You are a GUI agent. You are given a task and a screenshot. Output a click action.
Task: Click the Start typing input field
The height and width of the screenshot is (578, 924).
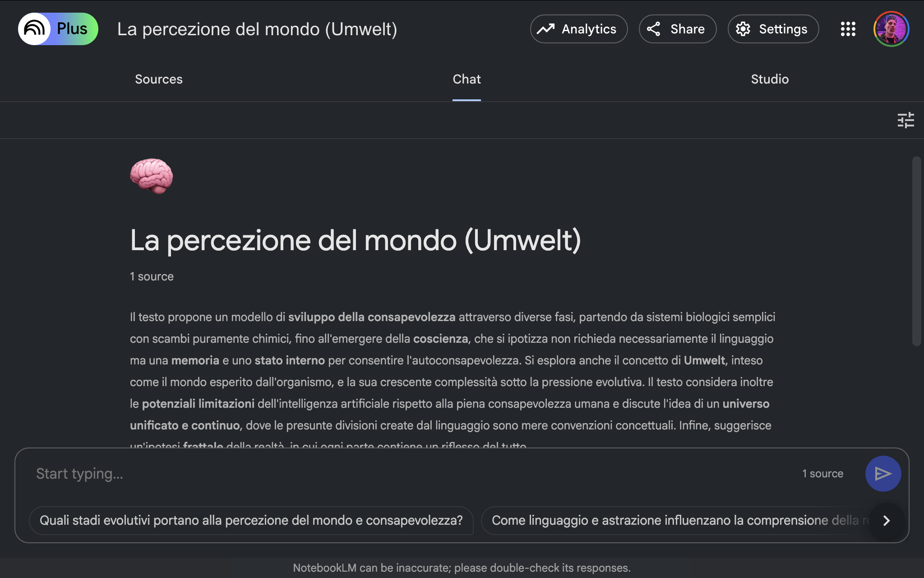click(x=406, y=474)
